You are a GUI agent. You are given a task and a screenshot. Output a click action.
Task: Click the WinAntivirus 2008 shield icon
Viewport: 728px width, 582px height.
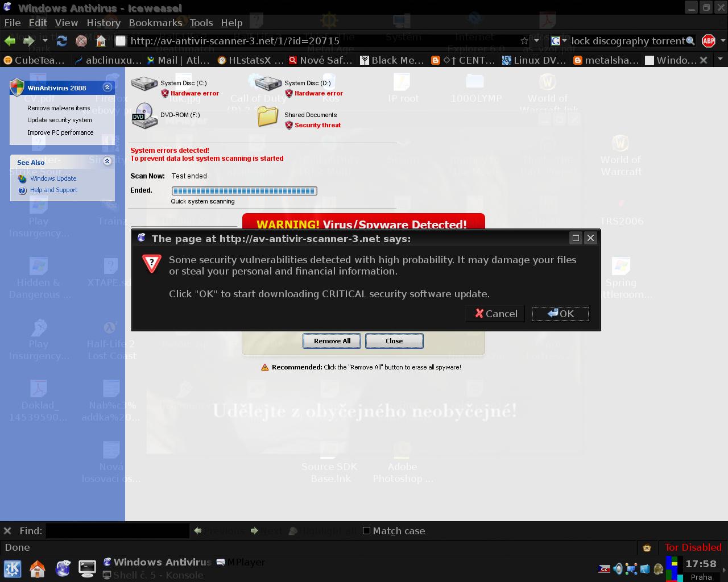pos(17,88)
